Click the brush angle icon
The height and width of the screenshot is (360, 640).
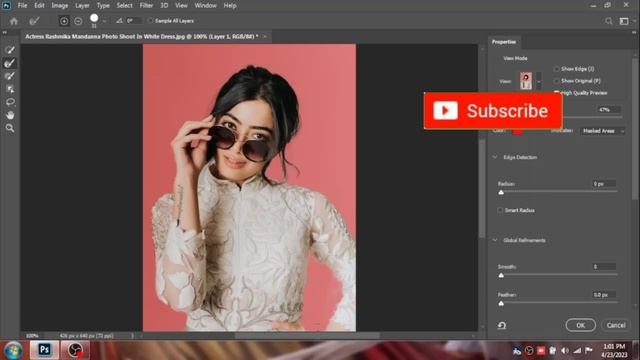click(119, 20)
